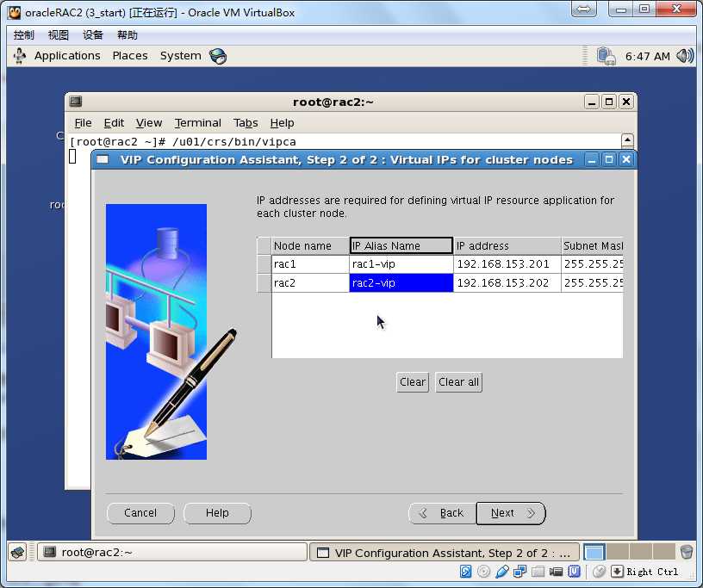Screen dimensions: 703x588
Task: Edit the highlighted rac2-vip alias cell
Action: tap(401, 282)
